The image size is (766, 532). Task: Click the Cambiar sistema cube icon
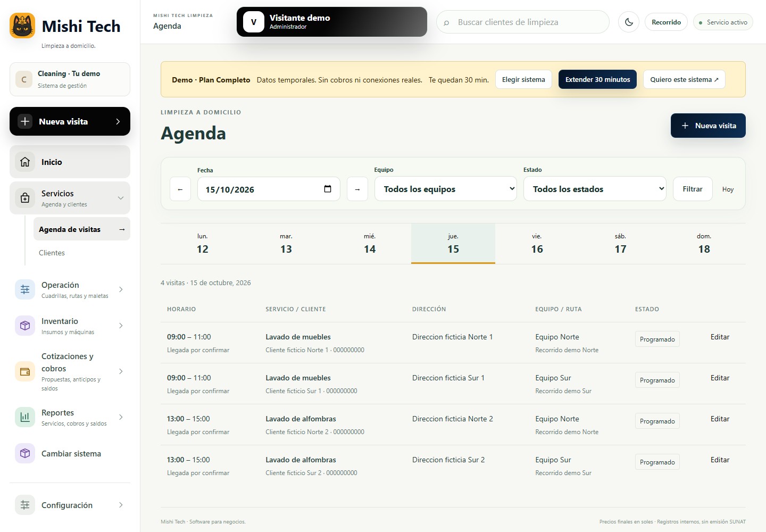click(x=25, y=453)
